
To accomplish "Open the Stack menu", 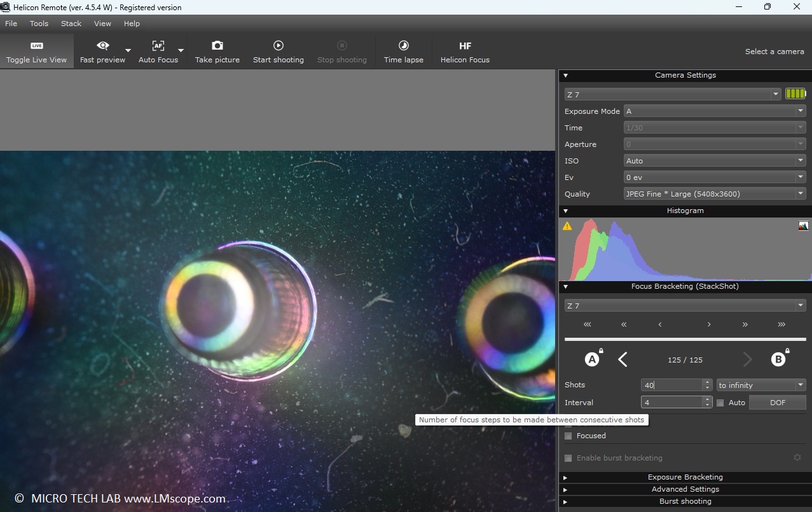I will [71, 24].
